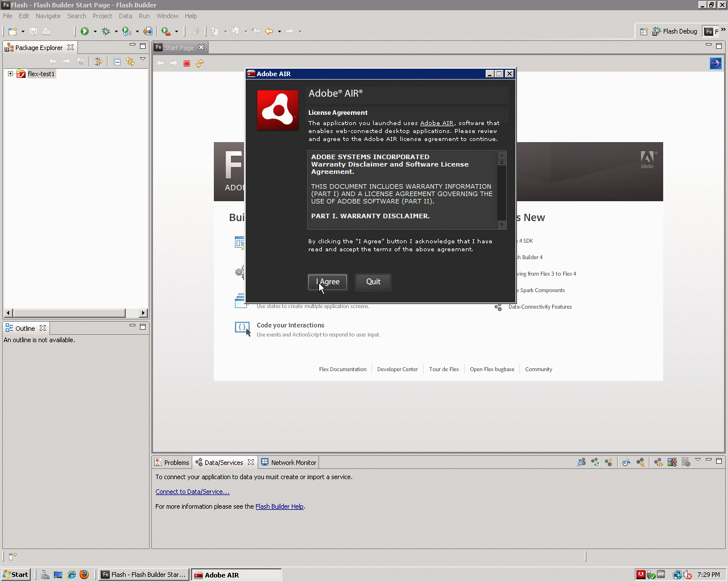
Task: Minimize the Outline view
Action: coord(133,326)
